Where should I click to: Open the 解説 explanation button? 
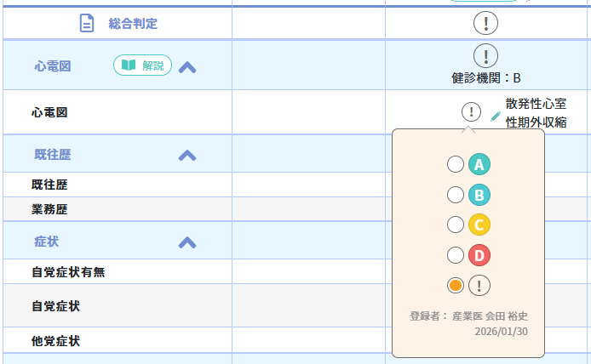coord(142,65)
